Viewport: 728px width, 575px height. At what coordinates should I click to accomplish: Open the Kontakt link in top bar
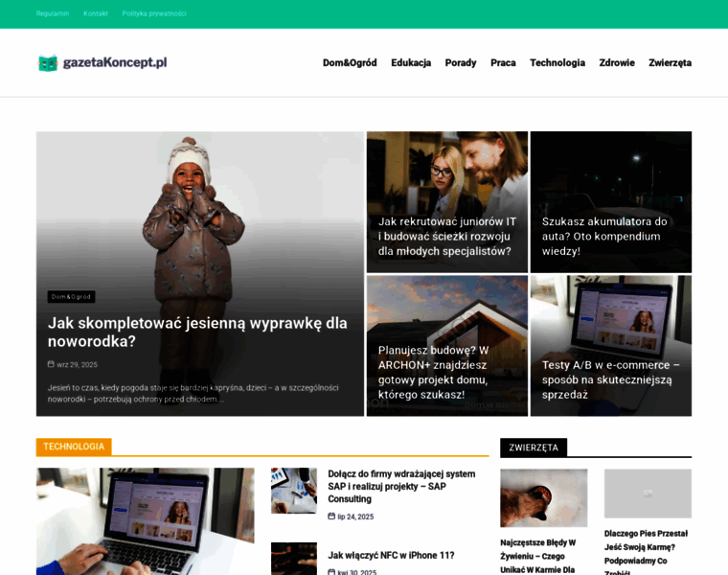[96, 13]
